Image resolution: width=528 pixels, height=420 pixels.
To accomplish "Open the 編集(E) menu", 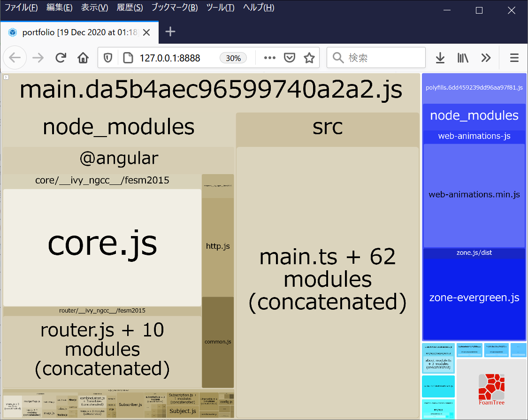I will coord(59,8).
